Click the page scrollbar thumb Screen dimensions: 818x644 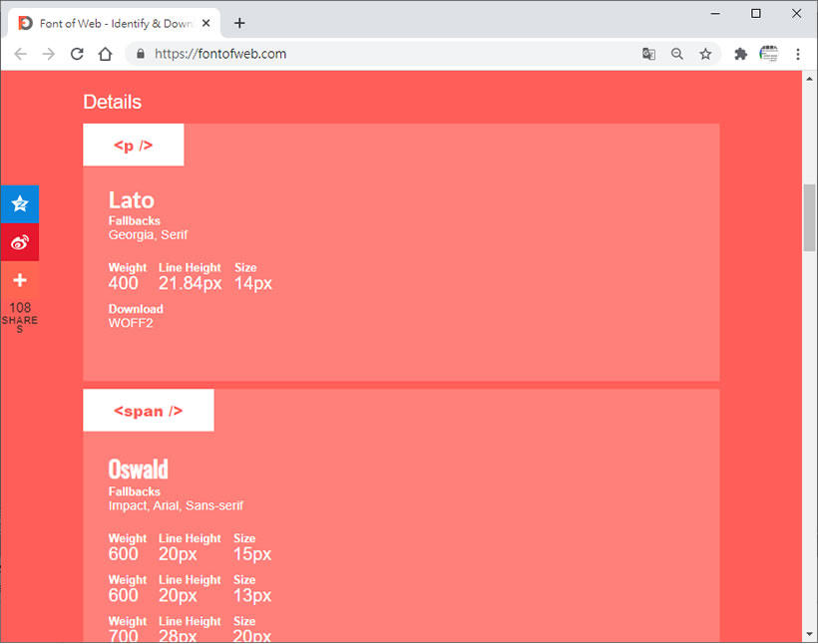pos(809,218)
